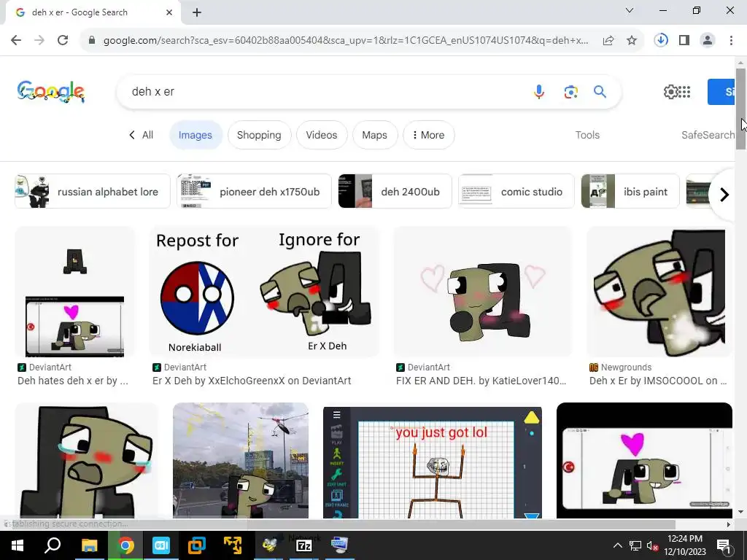
Task: Select the Images tab
Action: point(196,135)
